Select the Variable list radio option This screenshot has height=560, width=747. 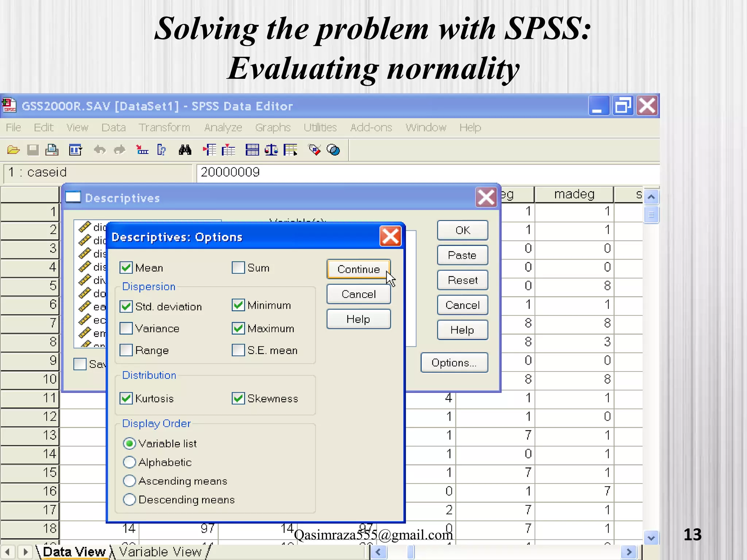tap(129, 443)
